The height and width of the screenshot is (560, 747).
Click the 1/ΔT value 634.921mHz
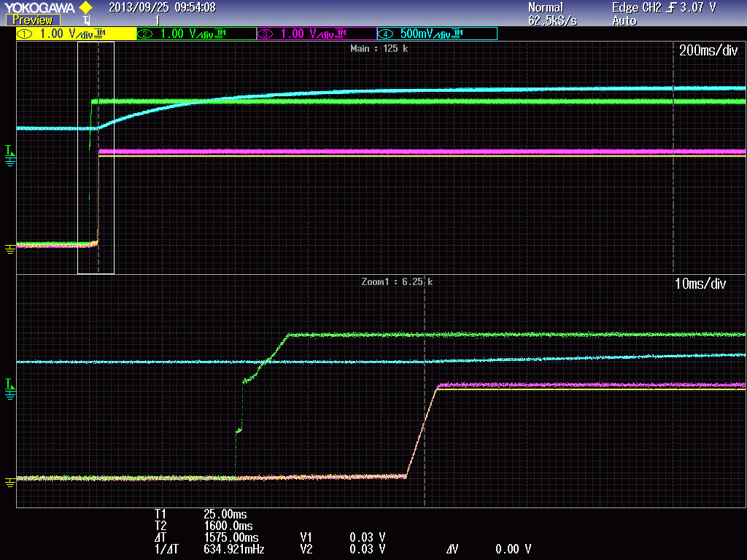(233, 549)
